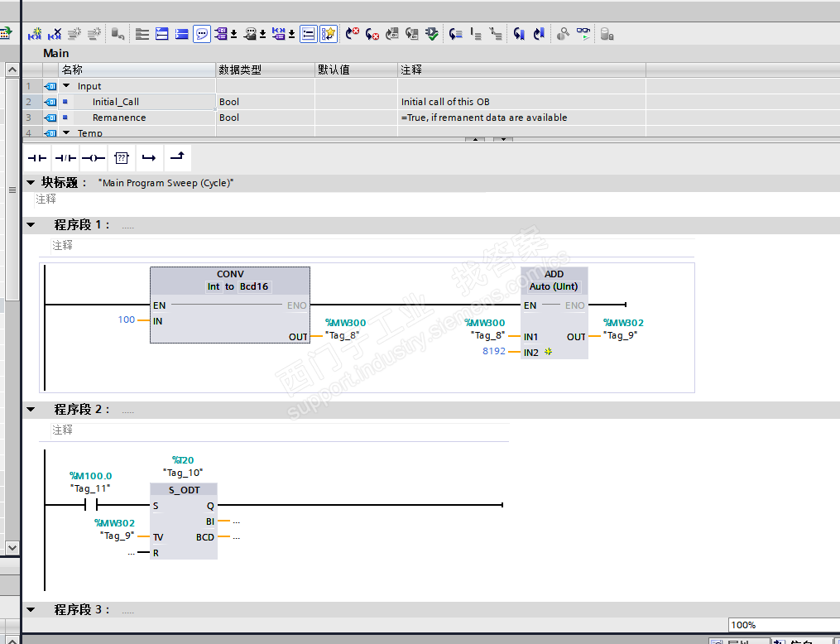Click the 默认值 column header
The image size is (840, 644).
356,70
